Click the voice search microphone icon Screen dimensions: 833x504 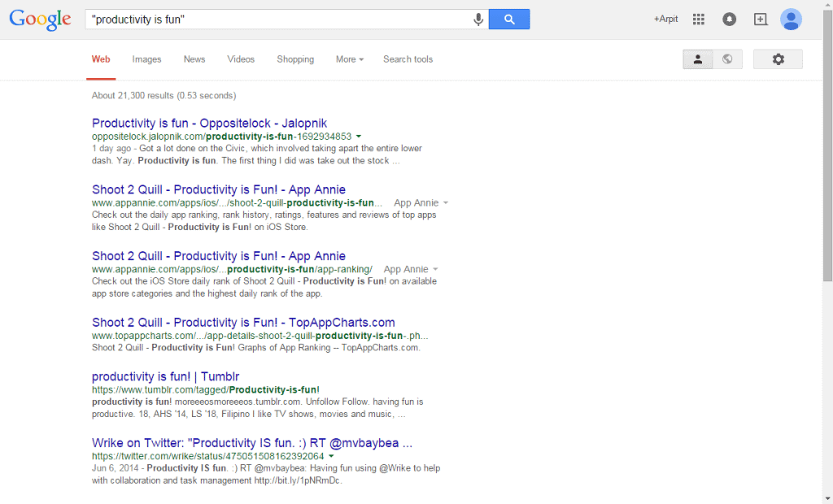pyautogui.click(x=478, y=18)
